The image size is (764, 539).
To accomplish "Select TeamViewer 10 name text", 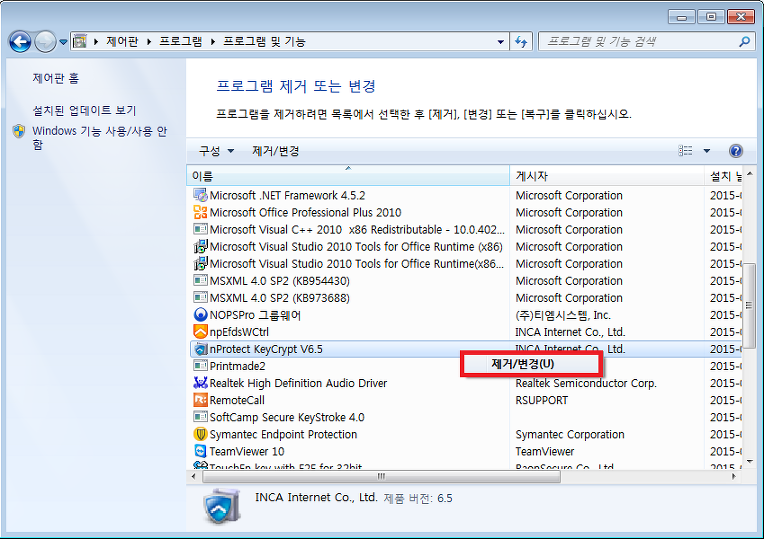I will (247, 451).
